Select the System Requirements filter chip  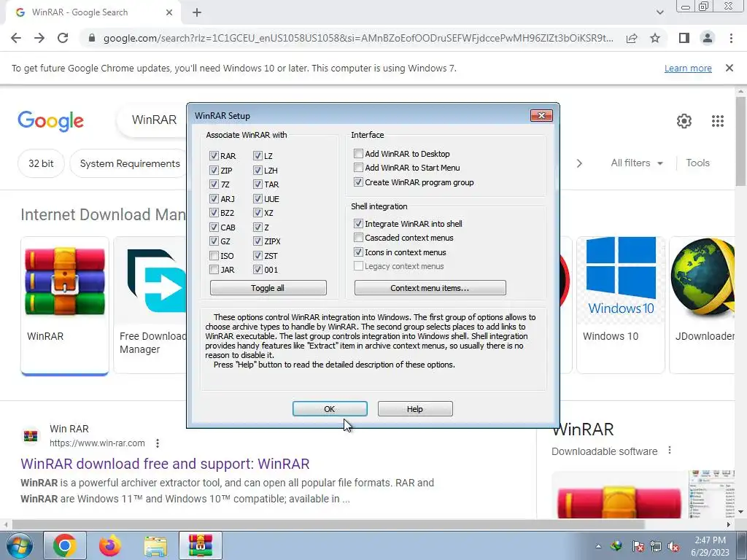point(130,163)
